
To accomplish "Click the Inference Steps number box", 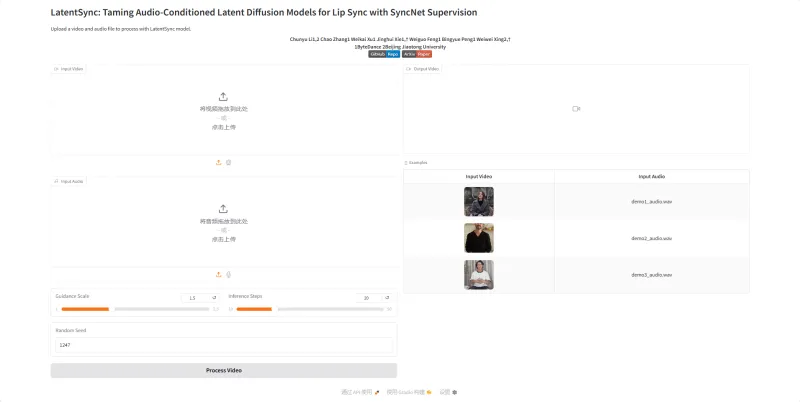I will click(x=367, y=298).
